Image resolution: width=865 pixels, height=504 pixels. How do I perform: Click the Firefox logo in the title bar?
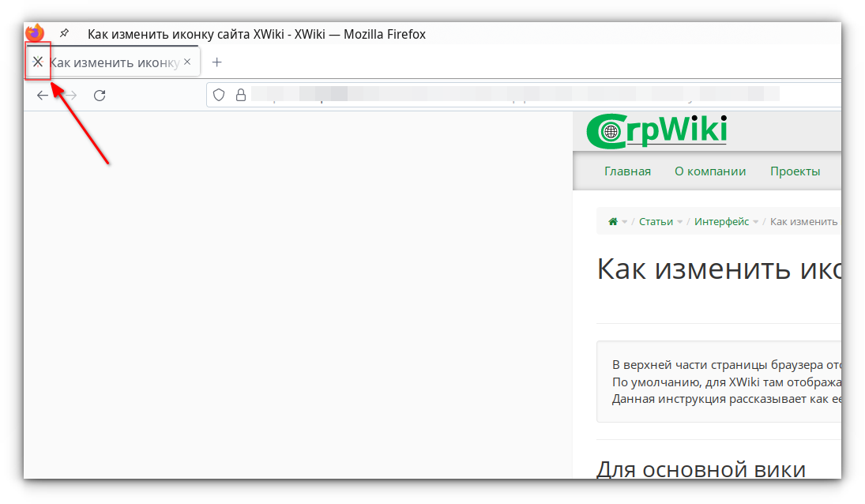[x=34, y=34]
